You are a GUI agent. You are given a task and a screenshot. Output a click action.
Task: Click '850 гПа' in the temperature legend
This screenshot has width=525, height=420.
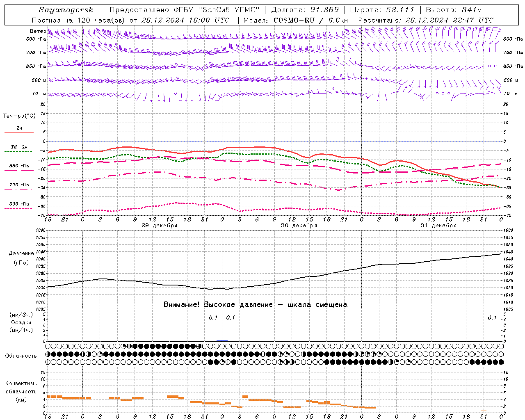click(19, 166)
